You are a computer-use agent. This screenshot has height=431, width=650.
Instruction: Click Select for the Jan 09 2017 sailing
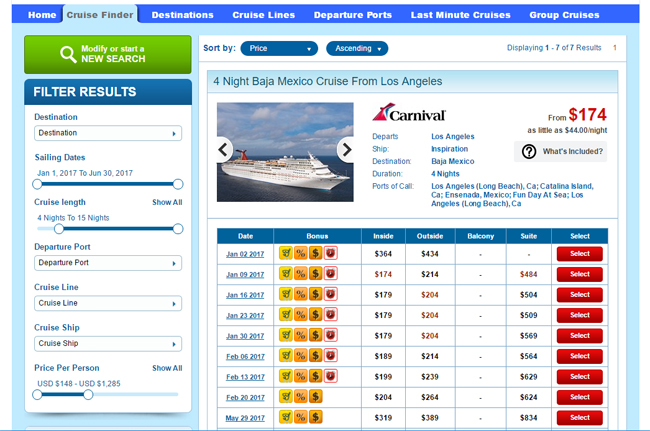coord(580,274)
